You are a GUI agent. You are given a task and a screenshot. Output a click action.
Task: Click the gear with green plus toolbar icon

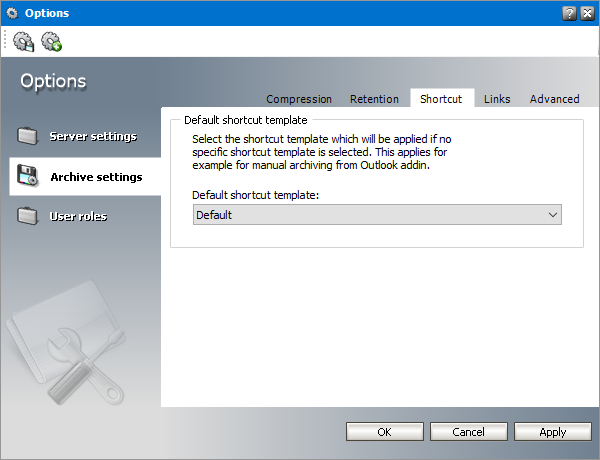click(51, 42)
